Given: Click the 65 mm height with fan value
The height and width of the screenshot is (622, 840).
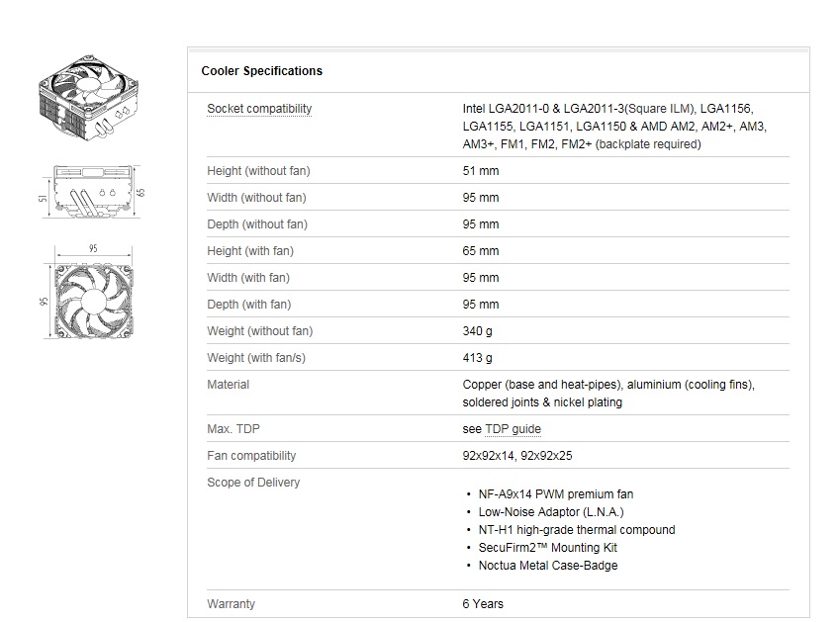Looking at the screenshot, I should (x=481, y=251).
